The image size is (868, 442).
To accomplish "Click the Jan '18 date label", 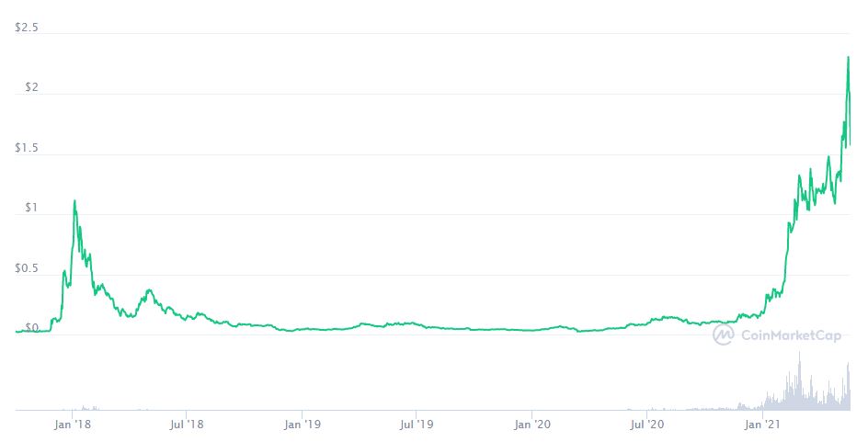I will point(72,425).
